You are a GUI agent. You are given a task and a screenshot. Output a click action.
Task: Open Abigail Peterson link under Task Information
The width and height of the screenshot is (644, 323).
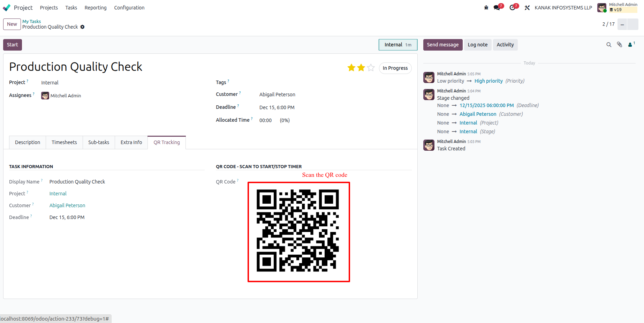[67, 205]
